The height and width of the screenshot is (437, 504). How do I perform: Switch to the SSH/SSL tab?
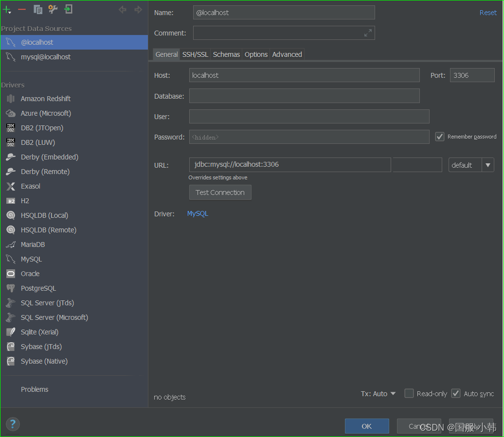click(x=195, y=54)
